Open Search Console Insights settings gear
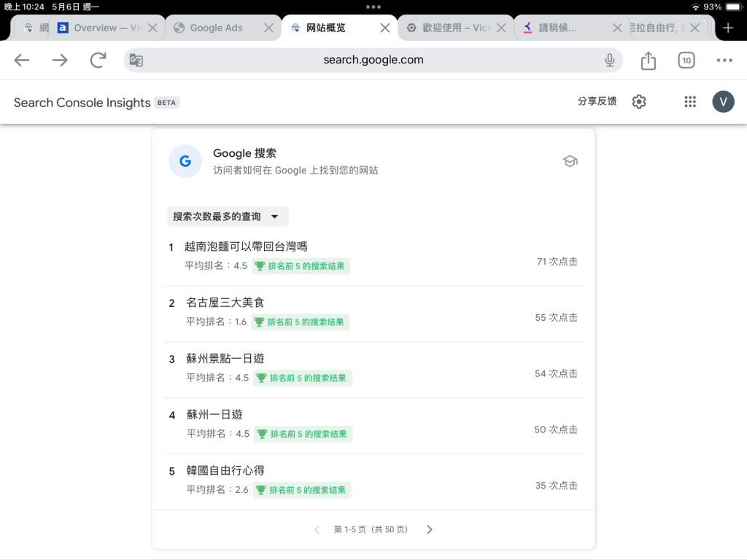 tap(639, 102)
